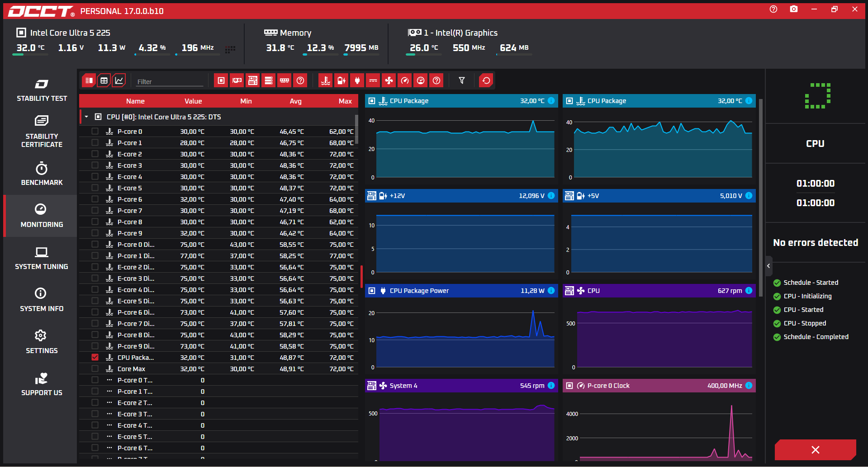Toggle the GPU device filter icon
This screenshot has width=868, height=467.
[237, 80]
